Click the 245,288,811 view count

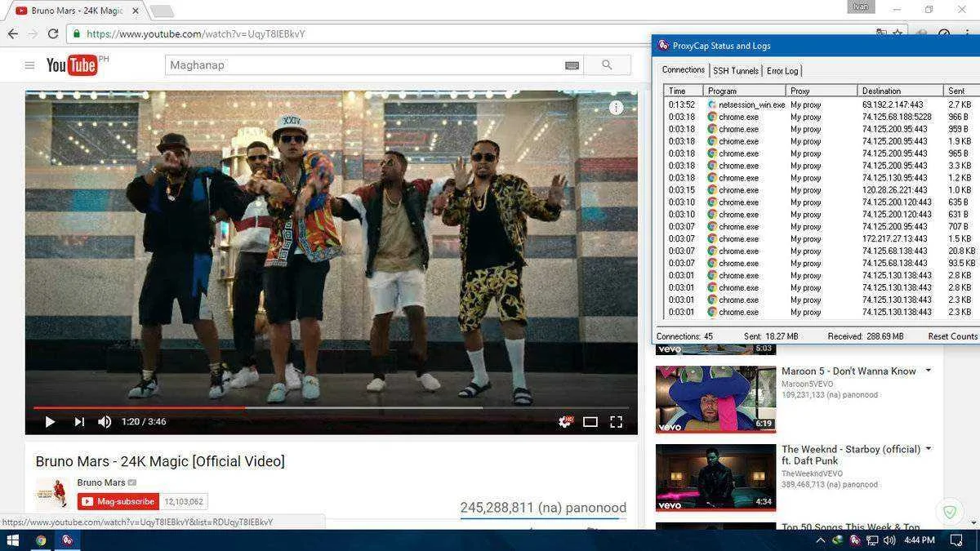(x=543, y=508)
